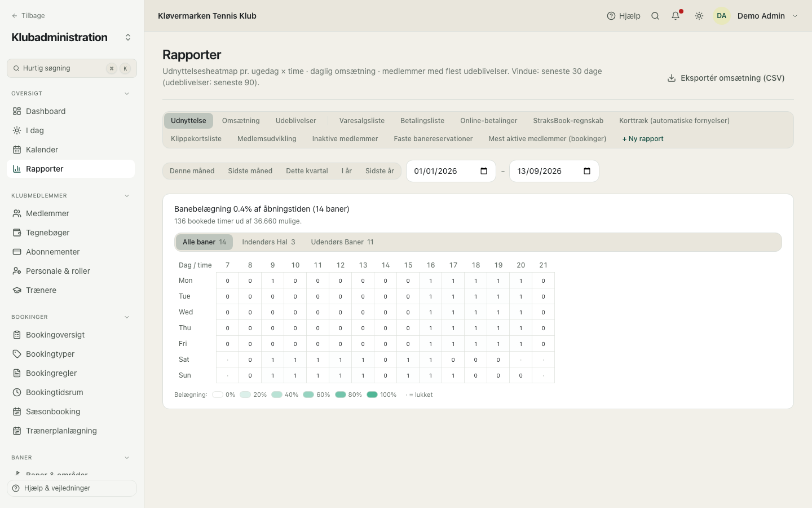Select the Indendørs Hal tab
Viewport: 812px width, 508px height.
(268, 242)
